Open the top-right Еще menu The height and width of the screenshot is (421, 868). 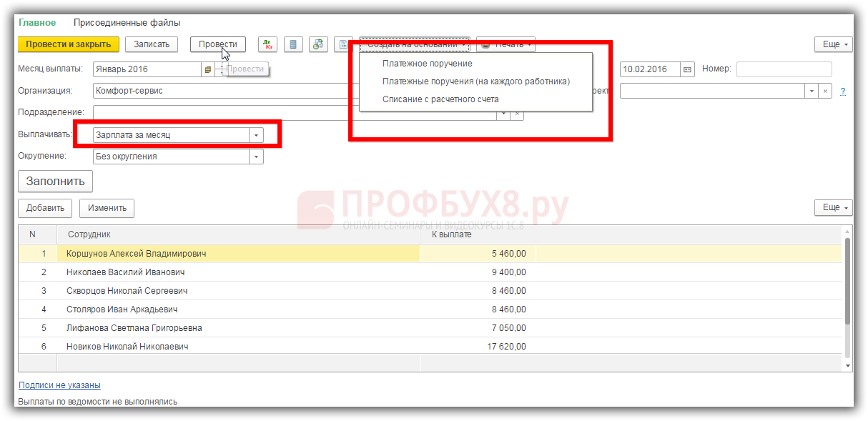[833, 44]
